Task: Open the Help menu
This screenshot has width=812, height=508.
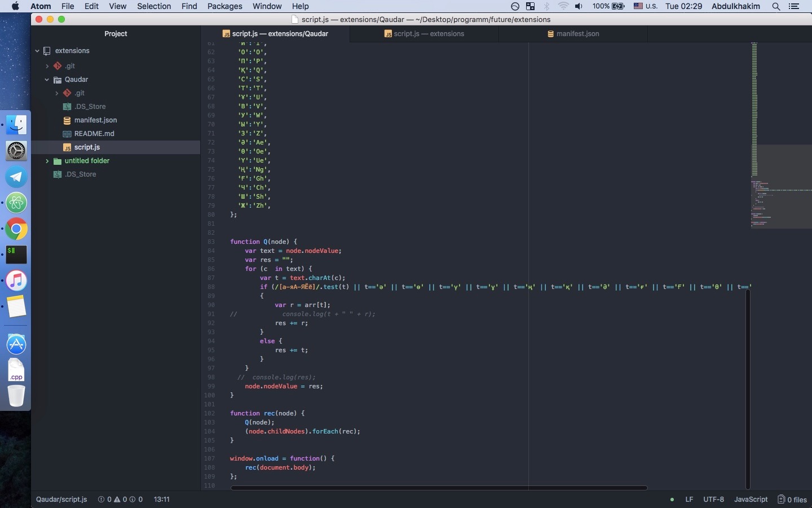Action: 300,6
